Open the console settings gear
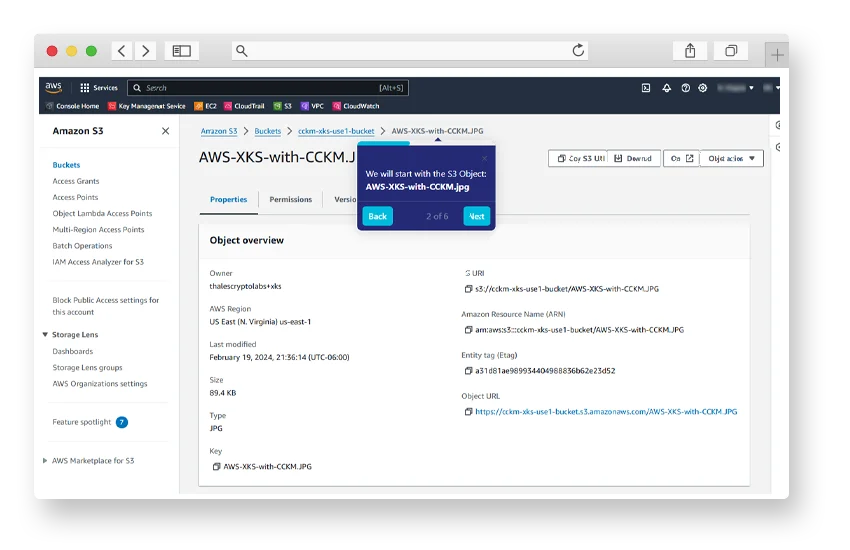Screen dimensions: 850x550 point(703,88)
